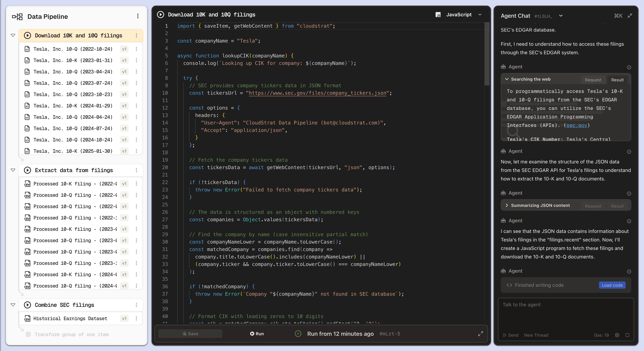Screen dimensions: 644x351
Task: Click the CSV icon of Historical Earnings Dataset
Action: tap(27, 319)
